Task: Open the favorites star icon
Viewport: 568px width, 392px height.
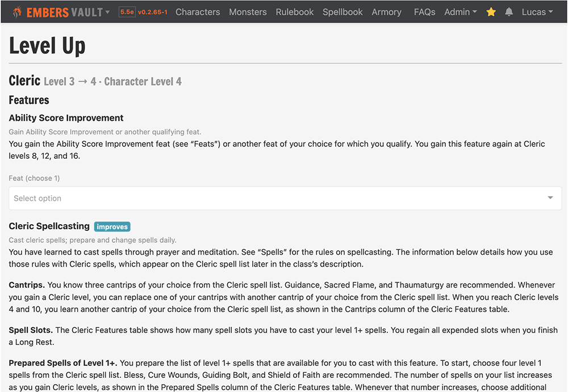Action: point(491,12)
